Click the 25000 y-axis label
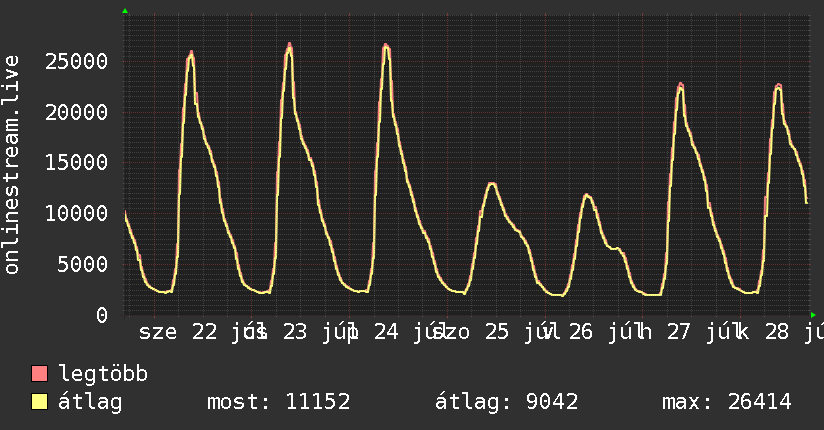 point(76,62)
